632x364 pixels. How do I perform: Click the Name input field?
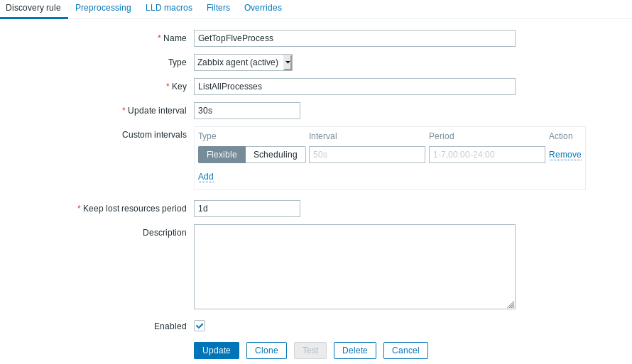point(354,38)
